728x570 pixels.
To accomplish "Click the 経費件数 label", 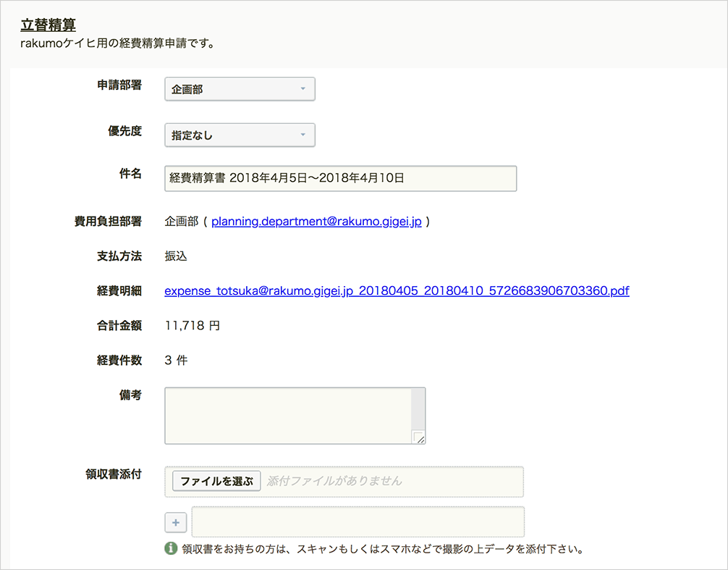I will pos(119,361).
